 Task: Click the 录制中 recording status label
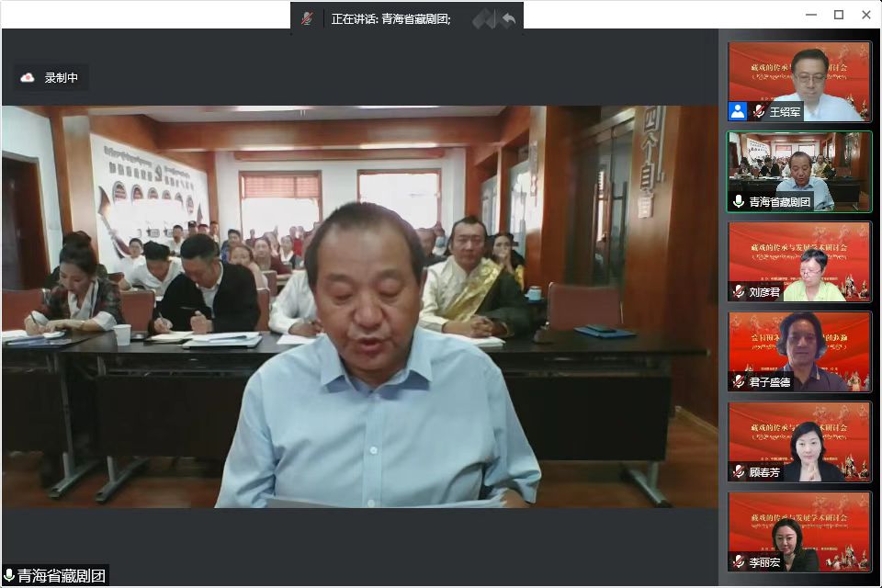(62, 78)
